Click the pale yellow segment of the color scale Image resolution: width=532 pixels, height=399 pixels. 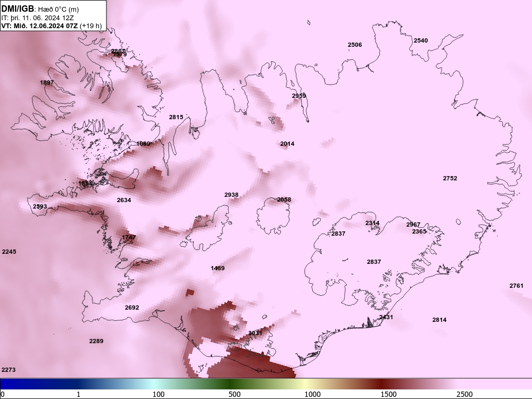tap(305, 384)
